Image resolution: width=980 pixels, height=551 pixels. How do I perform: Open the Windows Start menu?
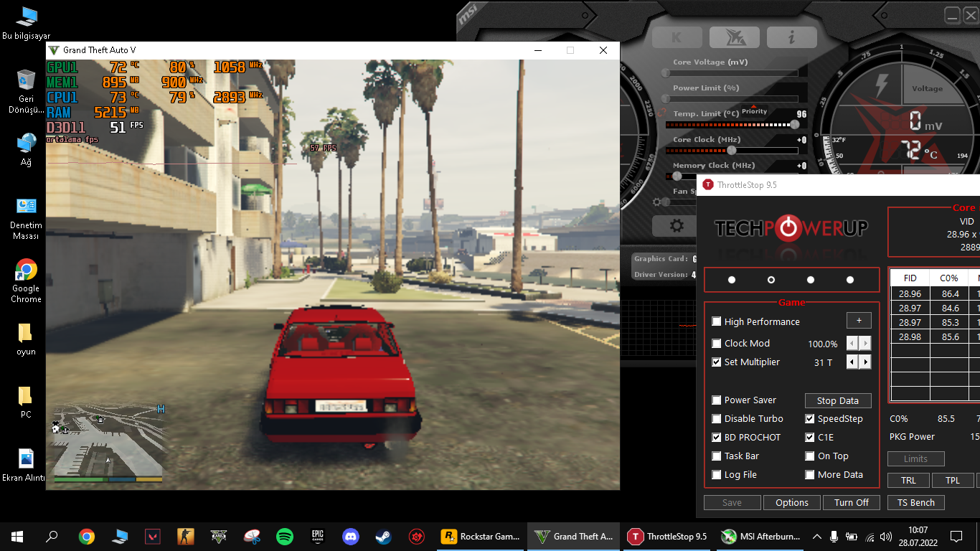pyautogui.click(x=17, y=537)
